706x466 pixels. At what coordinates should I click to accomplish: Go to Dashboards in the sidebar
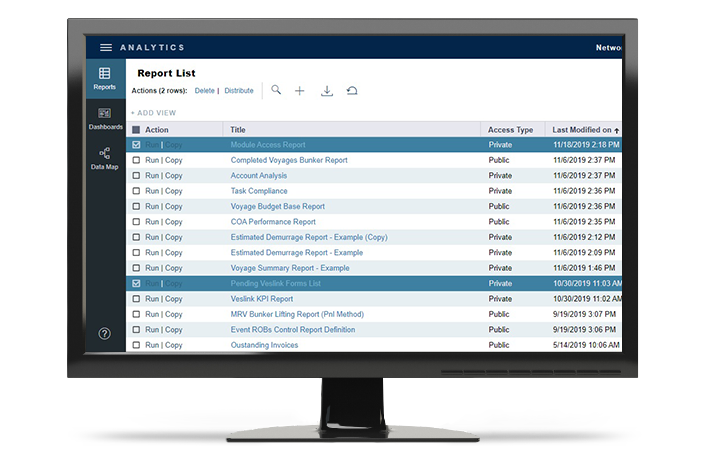coord(105,119)
